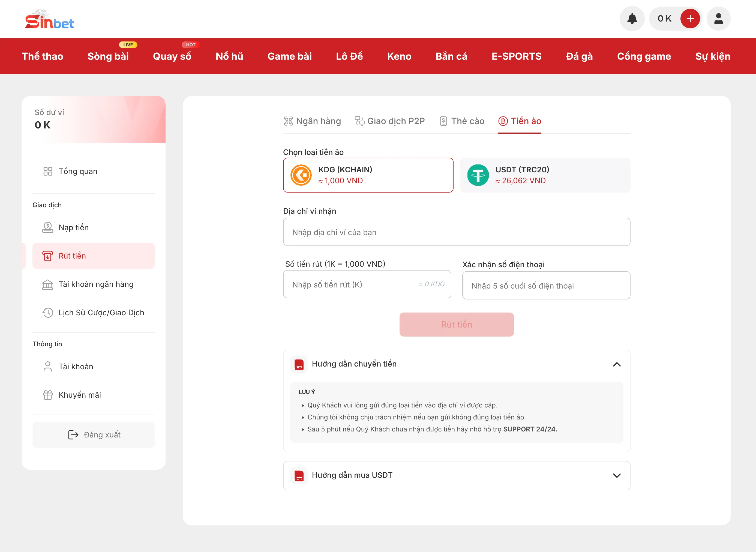Open the E-SPORTS menu
The width and height of the screenshot is (756, 552).
[x=517, y=56]
